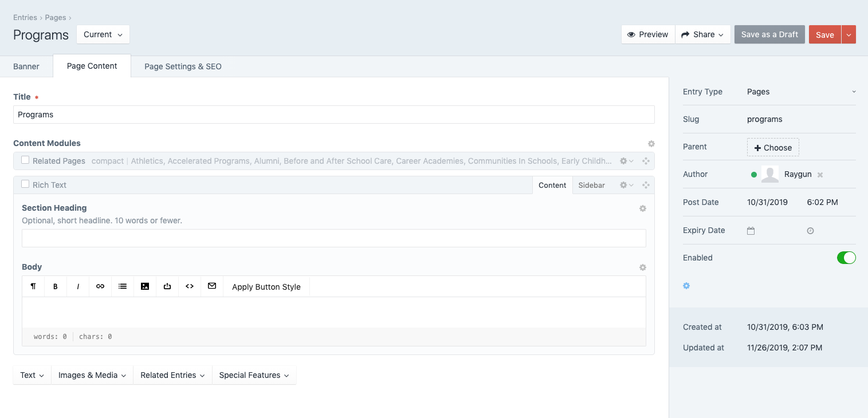Image resolution: width=868 pixels, height=418 pixels.
Task: Open the HTML code view in Body editor
Action: pyautogui.click(x=189, y=286)
